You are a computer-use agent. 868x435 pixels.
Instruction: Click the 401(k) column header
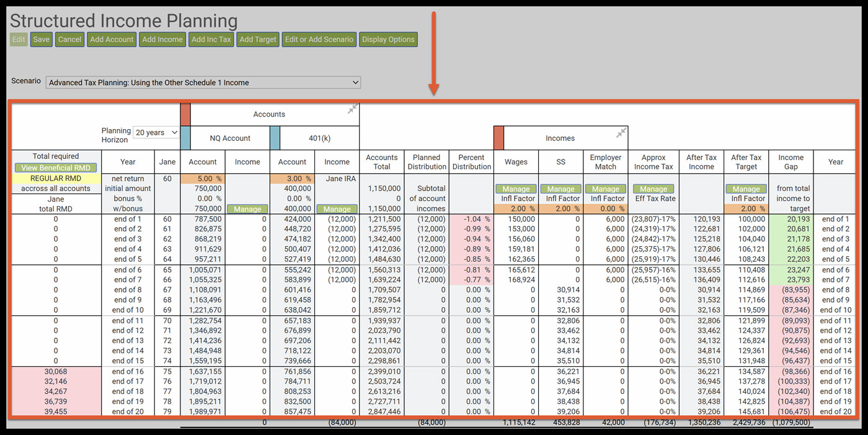(x=320, y=138)
